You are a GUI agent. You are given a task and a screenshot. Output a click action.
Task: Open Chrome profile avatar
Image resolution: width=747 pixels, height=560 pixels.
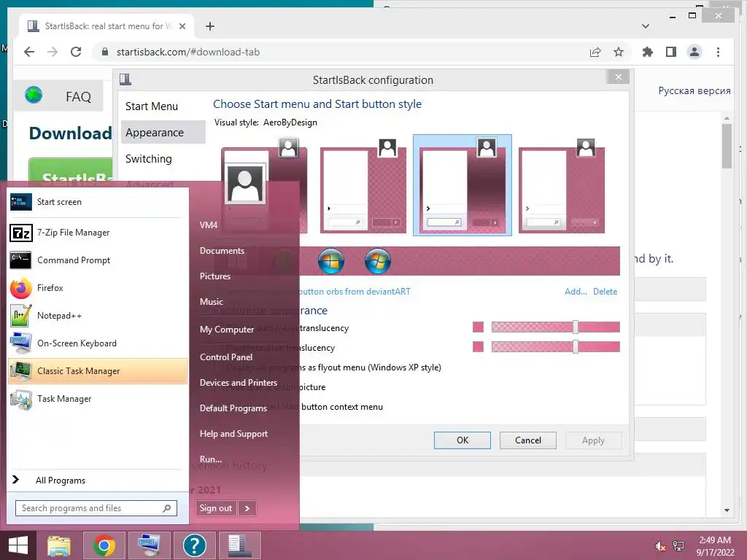694,52
